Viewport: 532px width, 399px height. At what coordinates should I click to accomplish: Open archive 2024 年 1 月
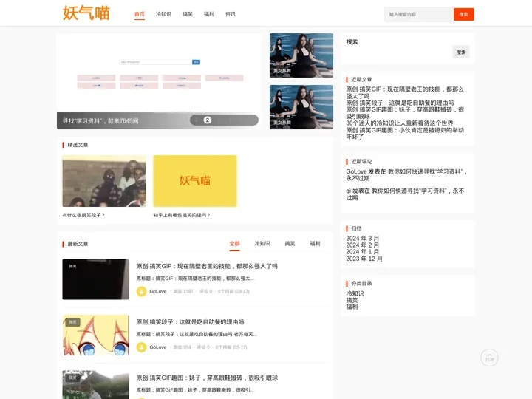(362, 252)
